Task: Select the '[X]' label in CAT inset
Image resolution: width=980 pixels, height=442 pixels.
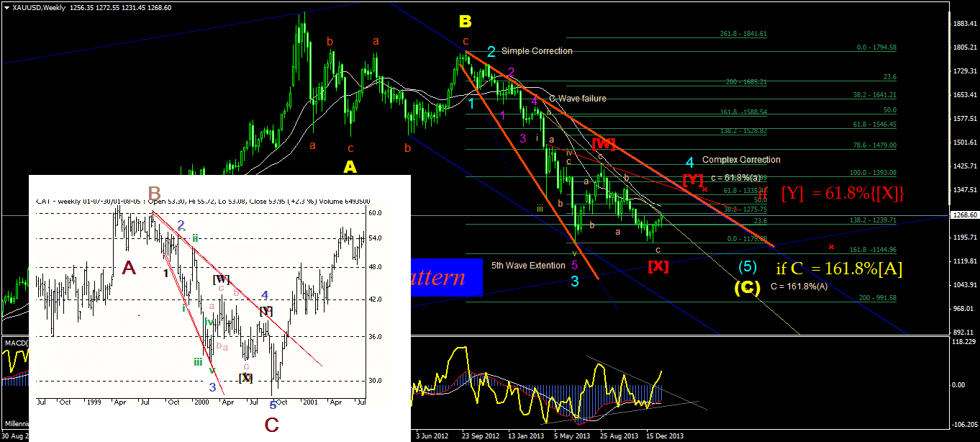Action: 246,377
